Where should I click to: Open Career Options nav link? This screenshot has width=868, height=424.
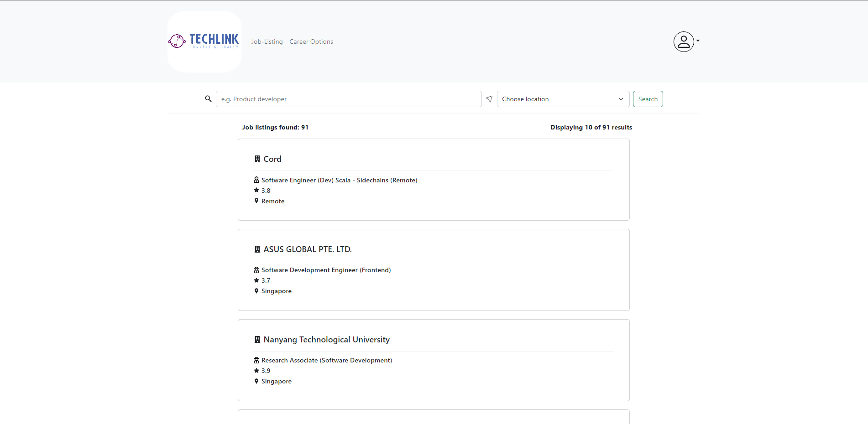311,41
